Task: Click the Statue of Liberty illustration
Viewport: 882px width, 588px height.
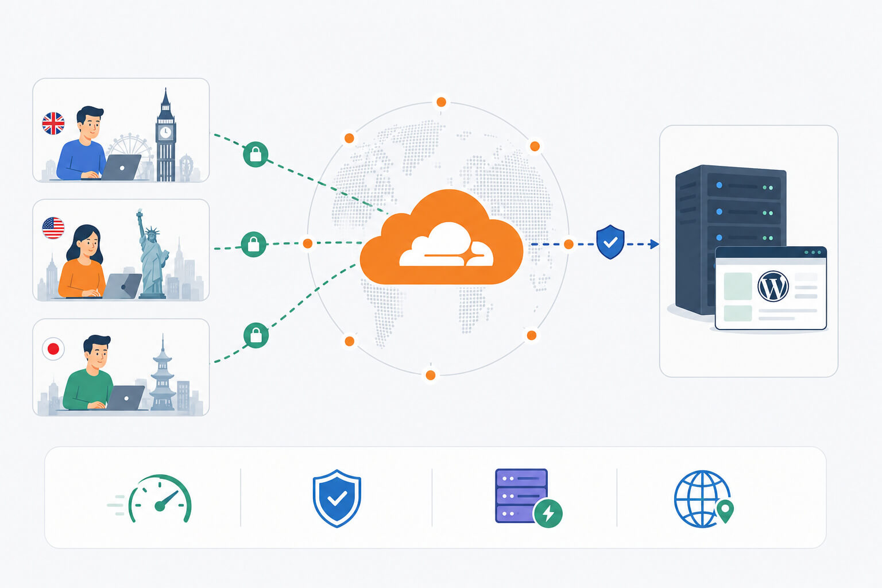Action: [152, 254]
